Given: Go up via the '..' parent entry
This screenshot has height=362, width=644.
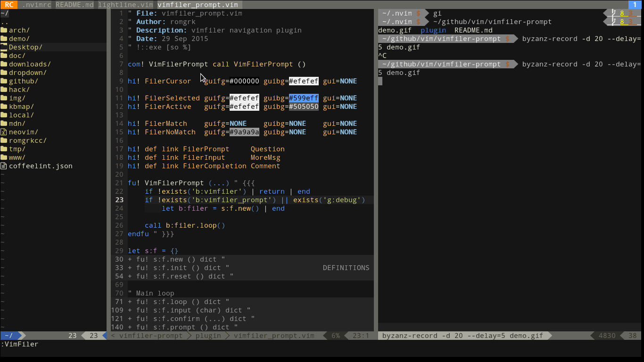Looking at the screenshot, I should 5,22.
